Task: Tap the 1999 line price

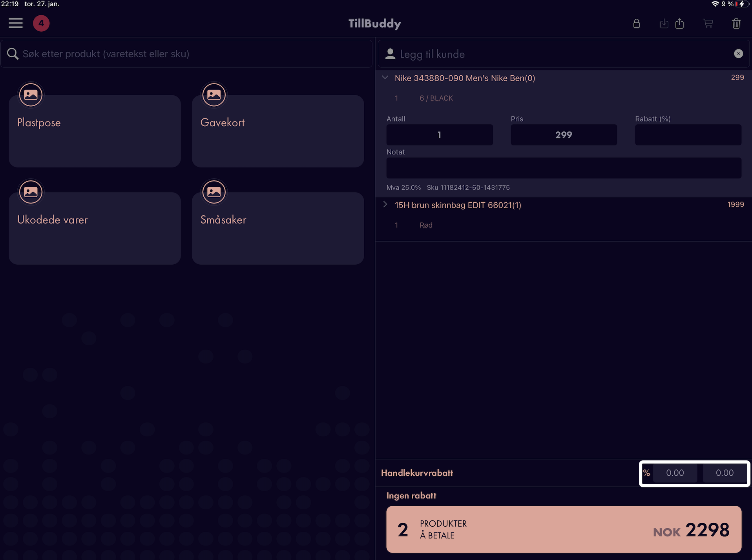Action: (736, 204)
